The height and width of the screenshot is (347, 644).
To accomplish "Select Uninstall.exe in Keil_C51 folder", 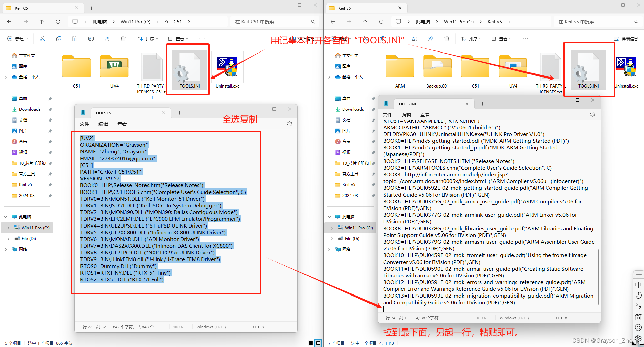I will pyautogui.click(x=228, y=70).
